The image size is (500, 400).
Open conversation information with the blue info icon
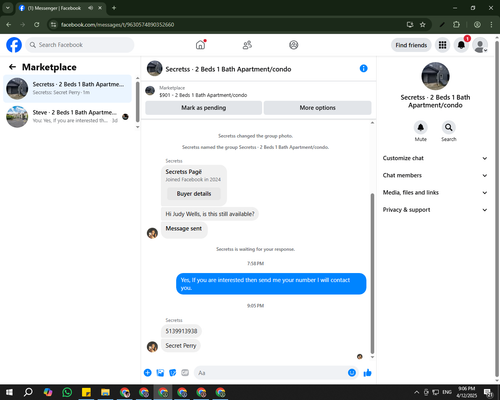363,68
